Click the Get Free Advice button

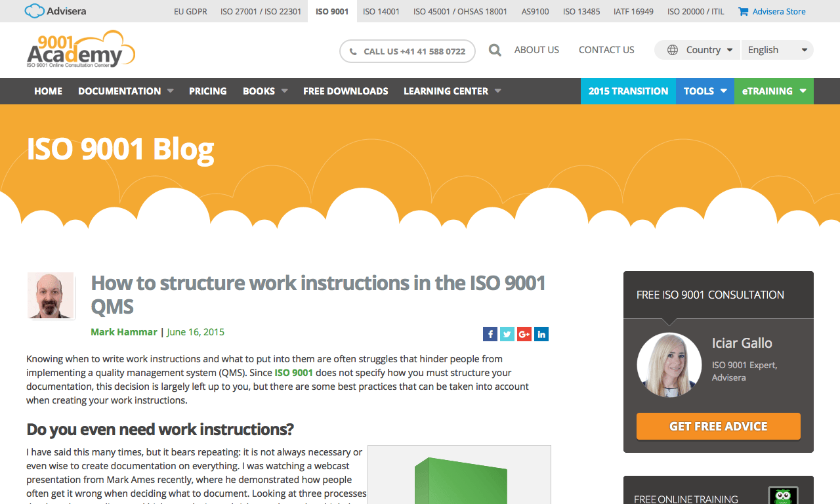(719, 427)
